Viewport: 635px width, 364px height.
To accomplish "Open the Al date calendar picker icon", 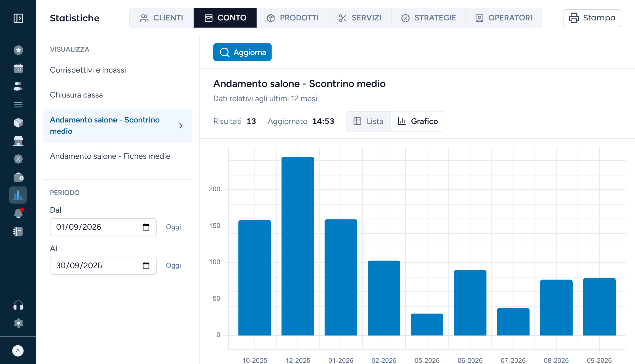I will coord(146,266).
